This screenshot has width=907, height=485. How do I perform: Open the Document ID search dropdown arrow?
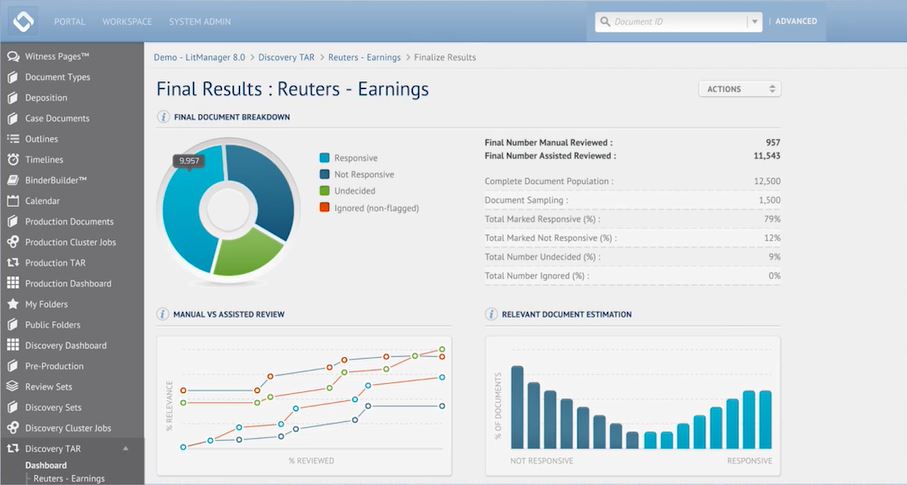tap(754, 21)
